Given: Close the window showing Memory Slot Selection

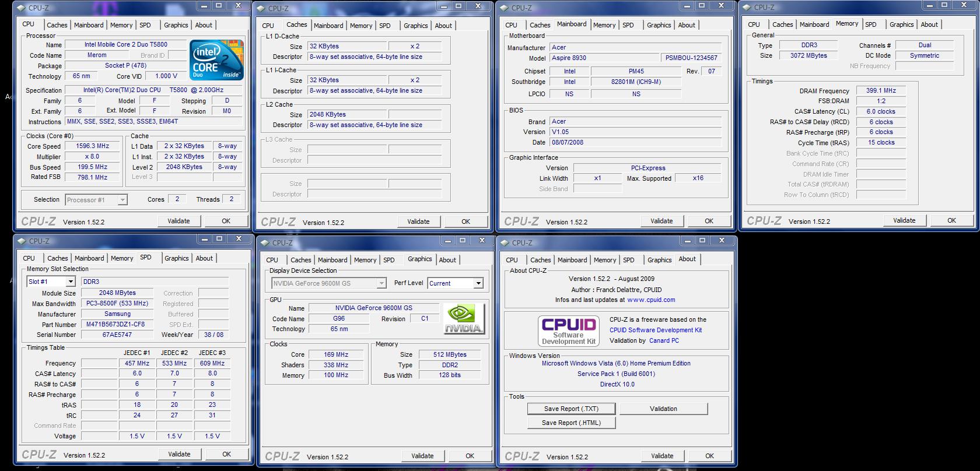Looking at the screenshot, I should (239, 238).
